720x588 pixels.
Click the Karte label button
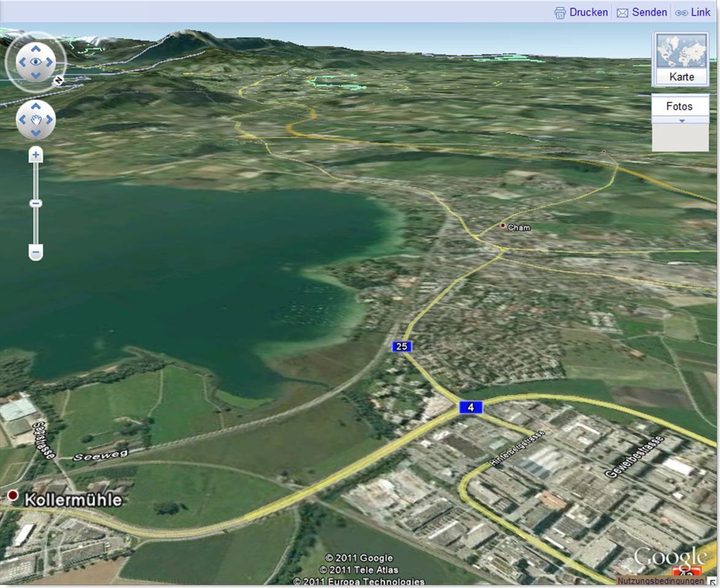click(x=681, y=76)
